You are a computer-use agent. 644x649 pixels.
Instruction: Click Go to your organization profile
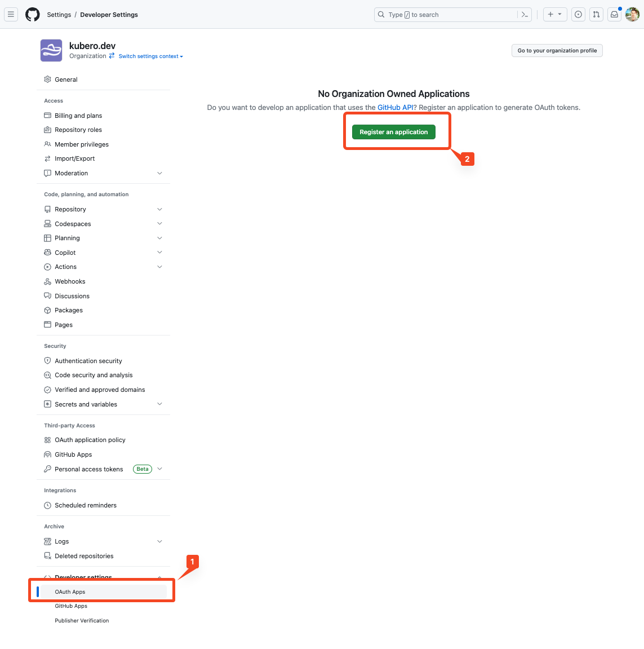tap(557, 51)
